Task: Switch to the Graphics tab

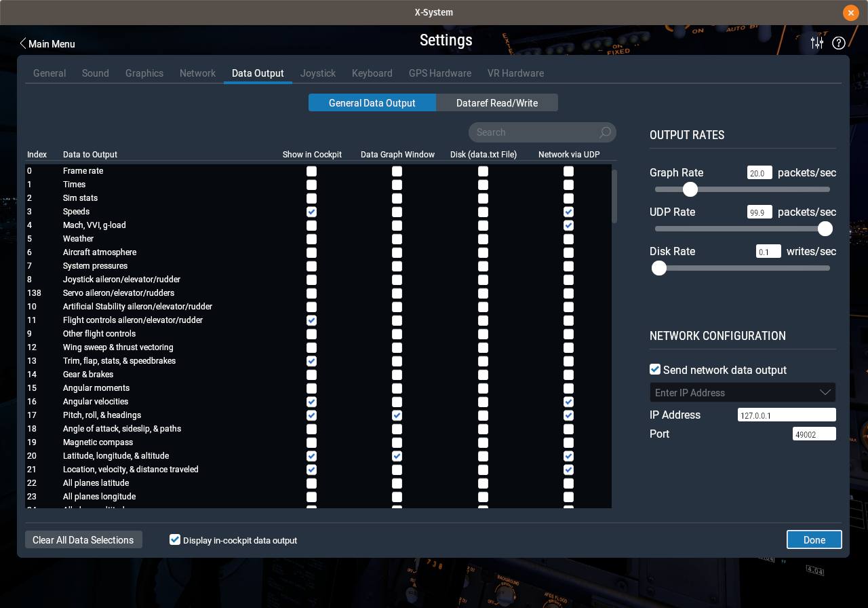Action: tap(144, 73)
